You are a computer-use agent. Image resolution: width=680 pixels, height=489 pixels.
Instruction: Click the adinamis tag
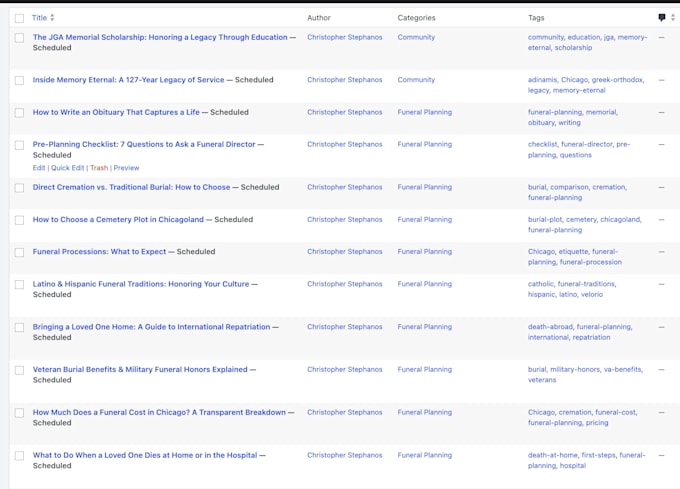tap(543, 80)
